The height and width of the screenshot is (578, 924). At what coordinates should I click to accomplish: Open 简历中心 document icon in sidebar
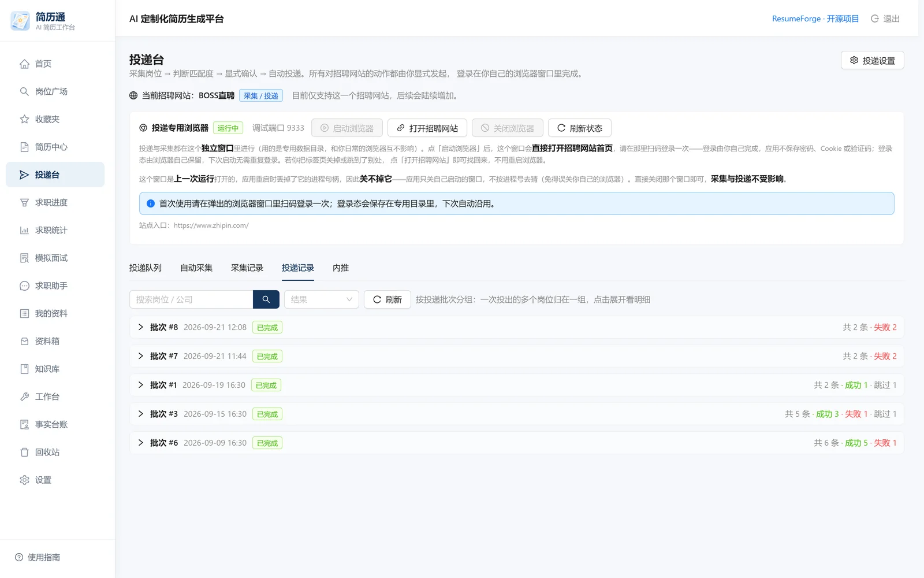tap(24, 147)
